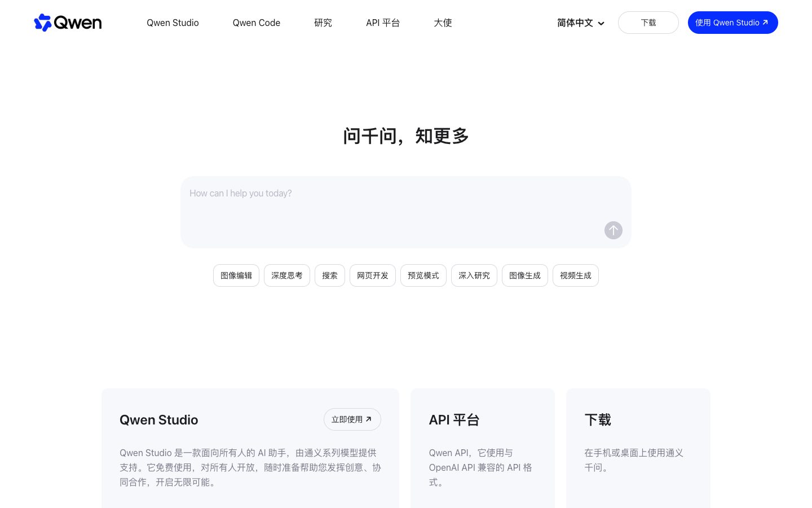Click 使用 Qwen Studio blue button
The image size is (812, 508).
coord(733,23)
